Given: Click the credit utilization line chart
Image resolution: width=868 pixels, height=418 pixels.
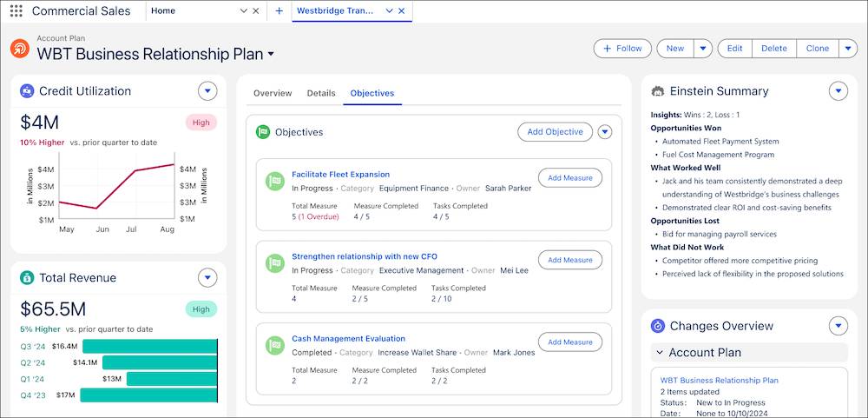Looking at the screenshot, I should [116, 186].
